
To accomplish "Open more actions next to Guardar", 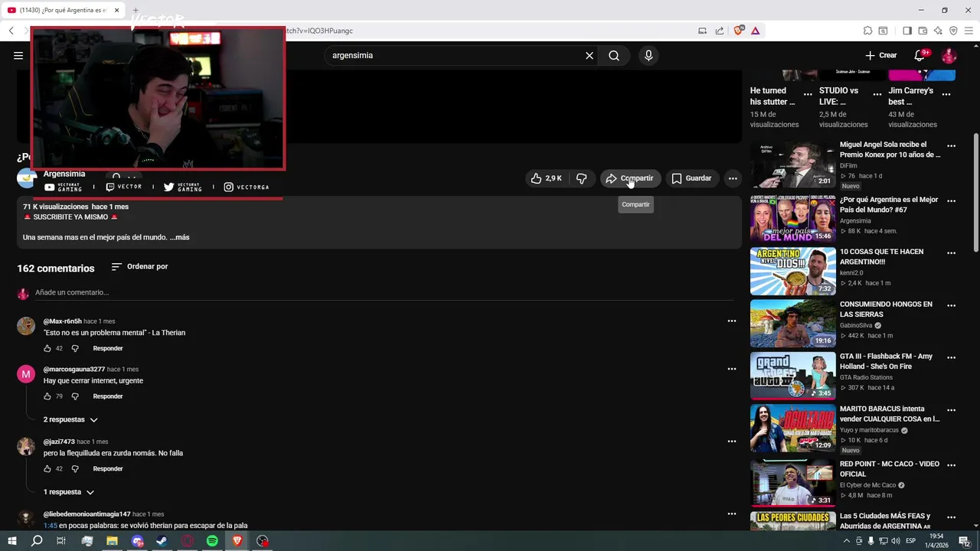I will (x=733, y=178).
